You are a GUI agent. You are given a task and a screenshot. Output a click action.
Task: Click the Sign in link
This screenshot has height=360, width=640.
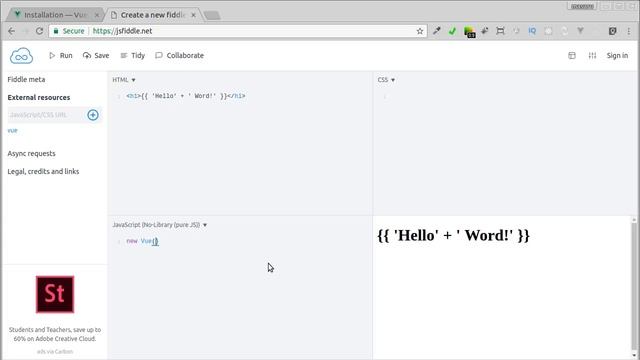pyautogui.click(x=617, y=56)
